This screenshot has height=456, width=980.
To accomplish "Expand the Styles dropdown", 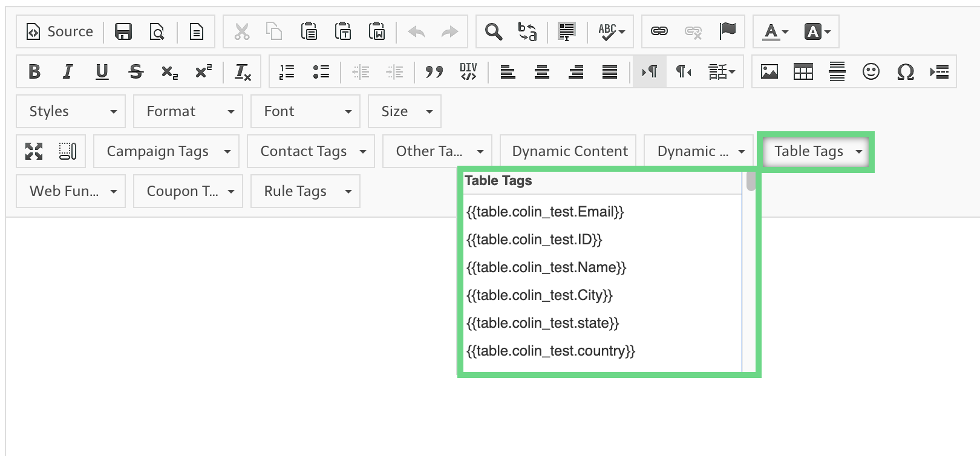I will (x=71, y=111).
